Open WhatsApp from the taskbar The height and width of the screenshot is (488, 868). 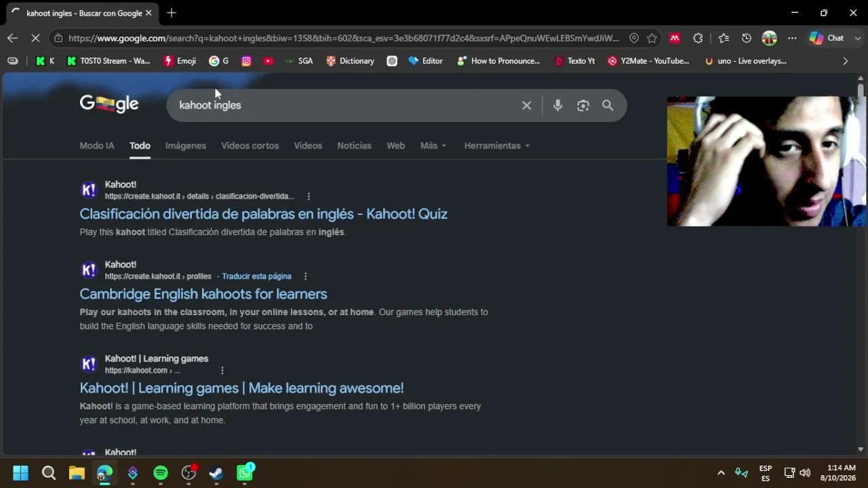point(245,473)
